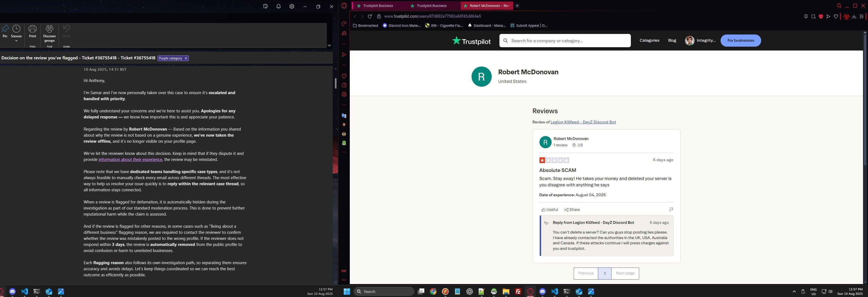Screen dimensions: 868x297
Task: Open Task View on the taskbar
Action: pyautogui.click(x=421, y=291)
